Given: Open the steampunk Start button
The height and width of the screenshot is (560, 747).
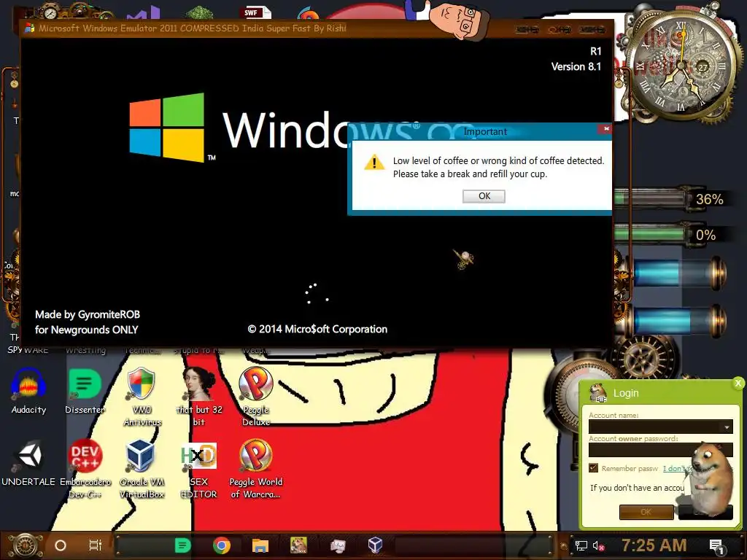Looking at the screenshot, I should click(x=26, y=545).
